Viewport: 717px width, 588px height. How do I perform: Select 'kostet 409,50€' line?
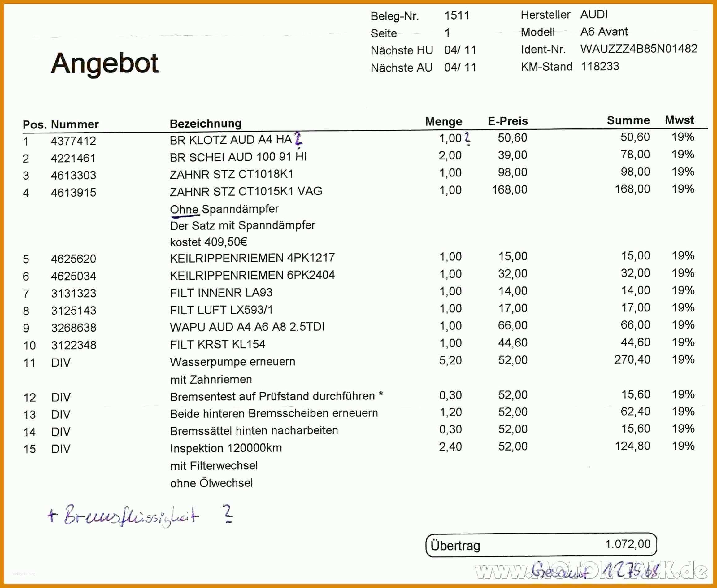(x=208, y=242)
